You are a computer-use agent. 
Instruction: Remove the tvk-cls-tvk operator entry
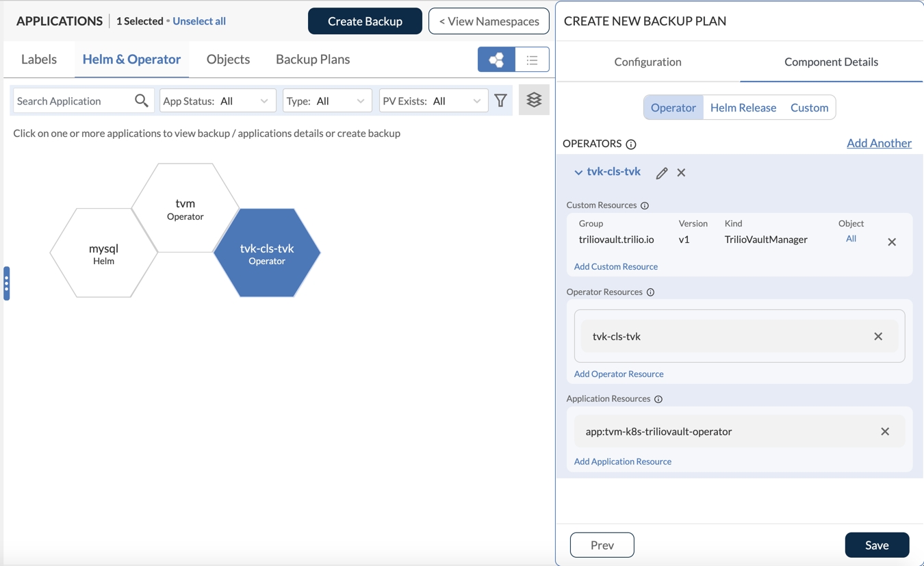681,173
